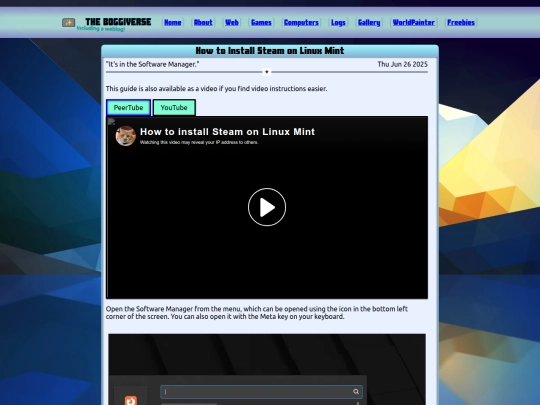Click the orange update icon in screenshot
This screenshot has width=540, height=405.
click(x=131, y=401)
